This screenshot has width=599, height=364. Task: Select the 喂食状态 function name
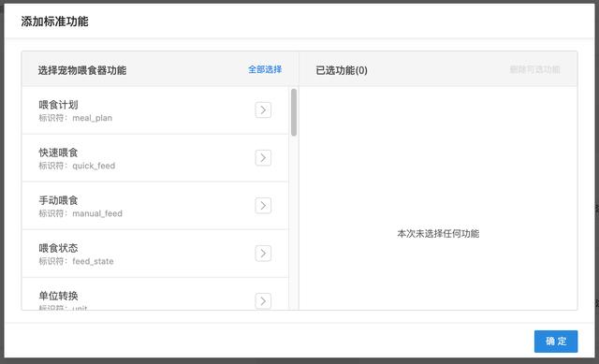(x=58, y=248)
